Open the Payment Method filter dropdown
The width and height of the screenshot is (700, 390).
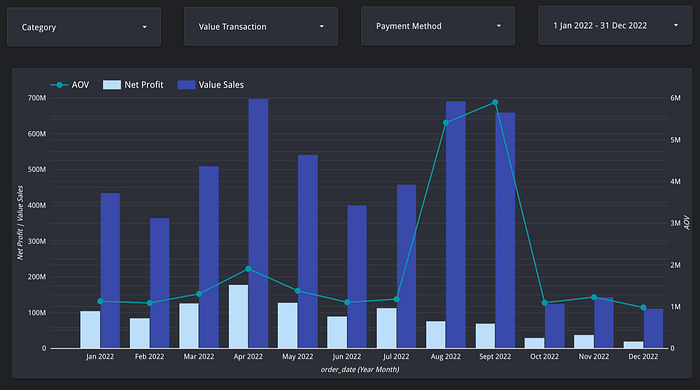click(438, 26)
